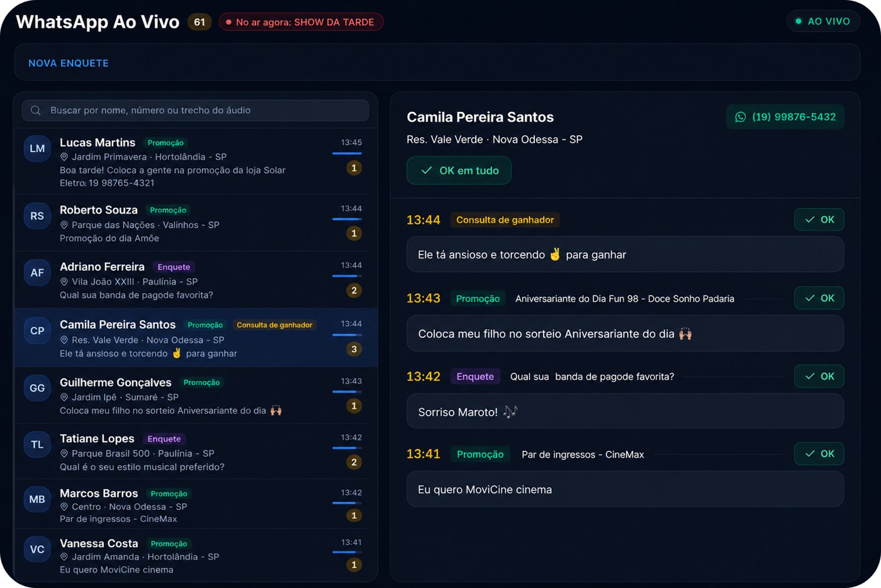
Task: Open the Vanessa Costa conversation
Action: pyautogui.click(x=196, y=555)
